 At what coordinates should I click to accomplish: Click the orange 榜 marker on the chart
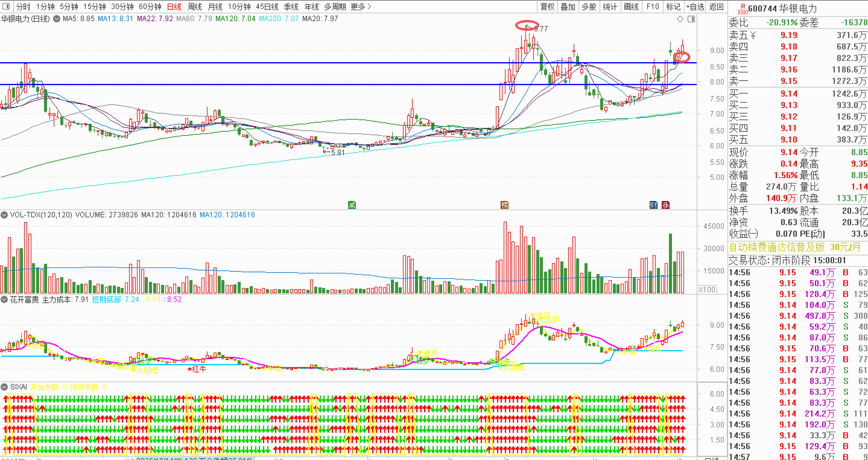pos(505,205)
